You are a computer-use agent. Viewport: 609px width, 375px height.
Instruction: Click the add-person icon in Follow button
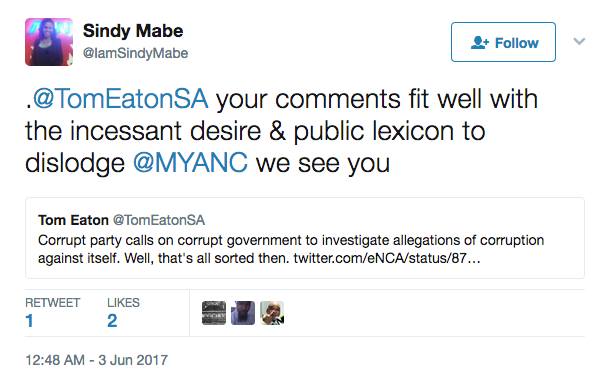click(x=480, y=42)
